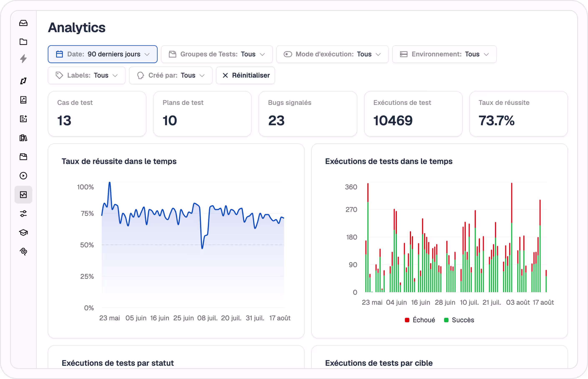Click the Taux de réussite 73.7% value
The height and width of the screenshot is (379, 588).
click(x=497, y=121)
